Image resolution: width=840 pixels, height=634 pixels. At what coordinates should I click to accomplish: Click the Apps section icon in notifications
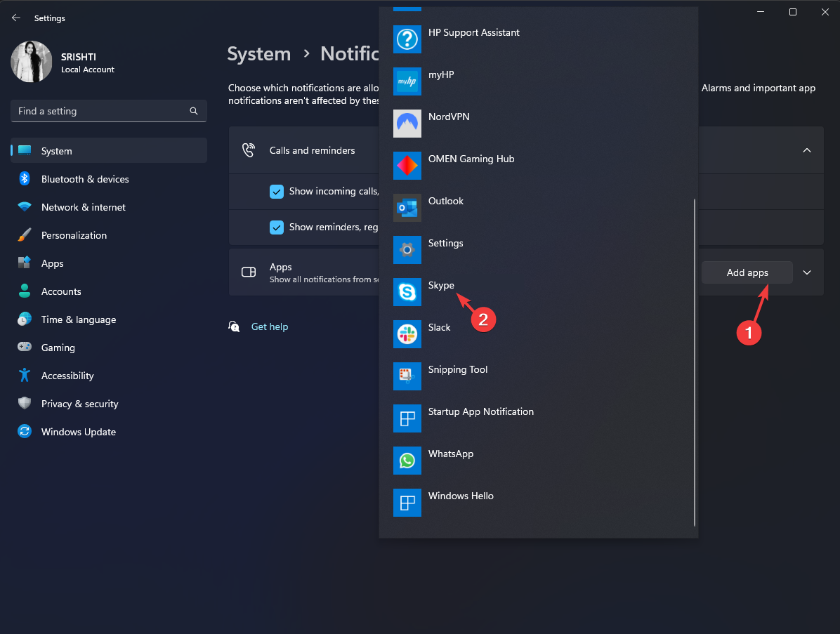249,272
